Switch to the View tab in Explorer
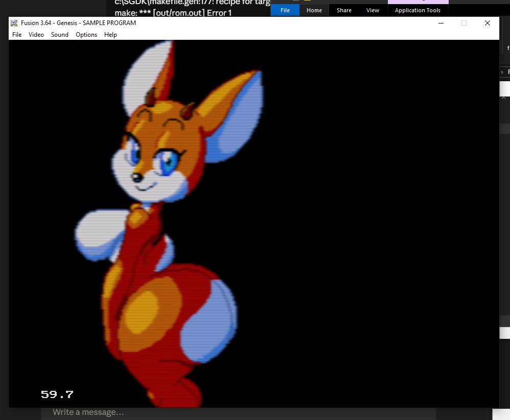Viewport: 510px width, 420px height. coord(373,10)
